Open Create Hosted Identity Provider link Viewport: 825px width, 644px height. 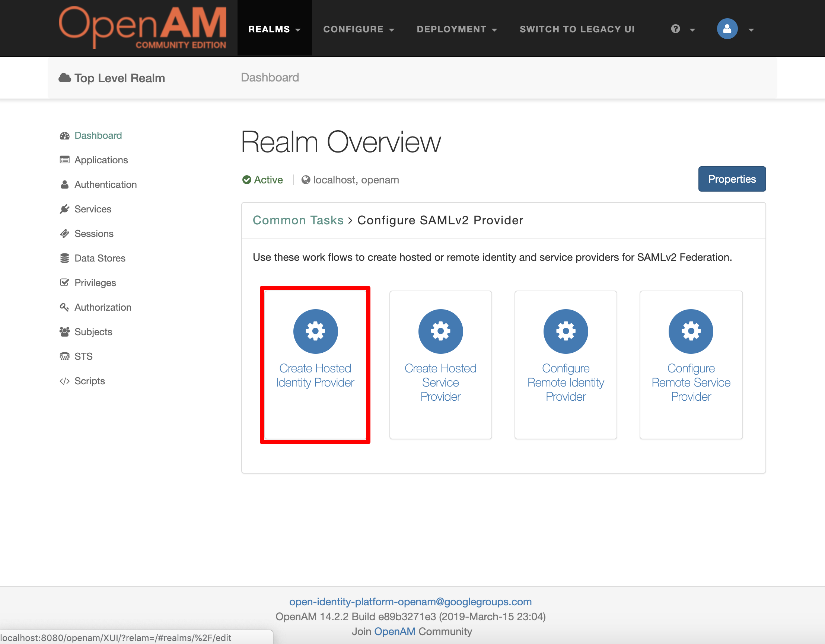click(x=315, y=375)
